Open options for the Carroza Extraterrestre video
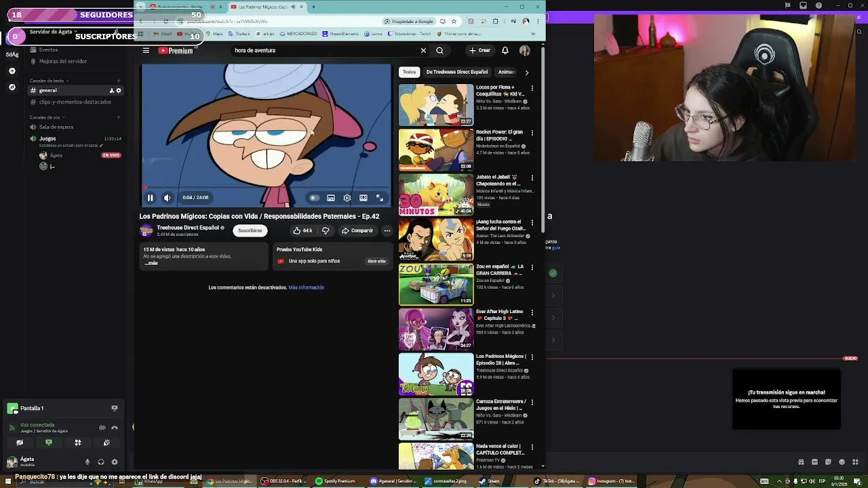The image size is (868, 488). tap(532, 403)
